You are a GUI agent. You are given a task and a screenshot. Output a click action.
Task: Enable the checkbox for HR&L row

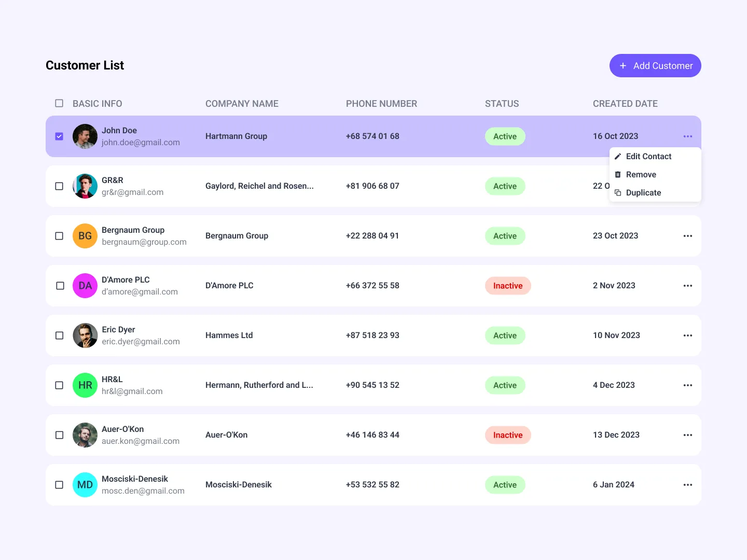click(59, 385)
